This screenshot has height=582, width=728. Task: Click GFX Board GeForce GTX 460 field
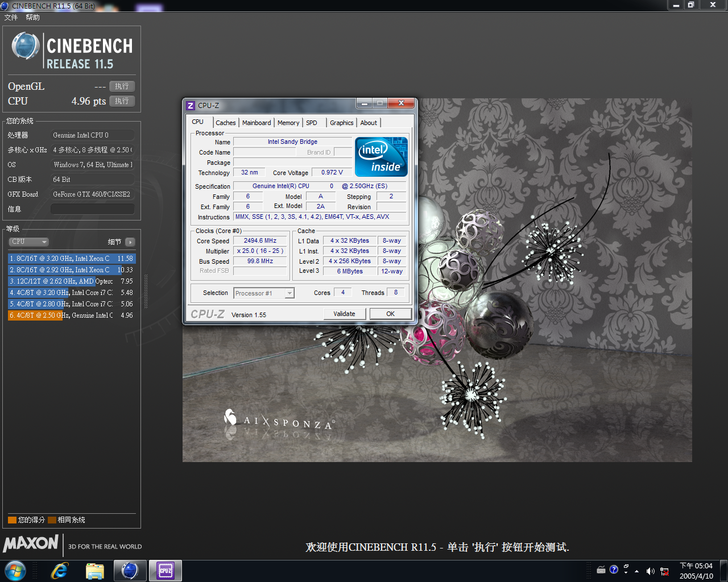click(x=93, y=194)
